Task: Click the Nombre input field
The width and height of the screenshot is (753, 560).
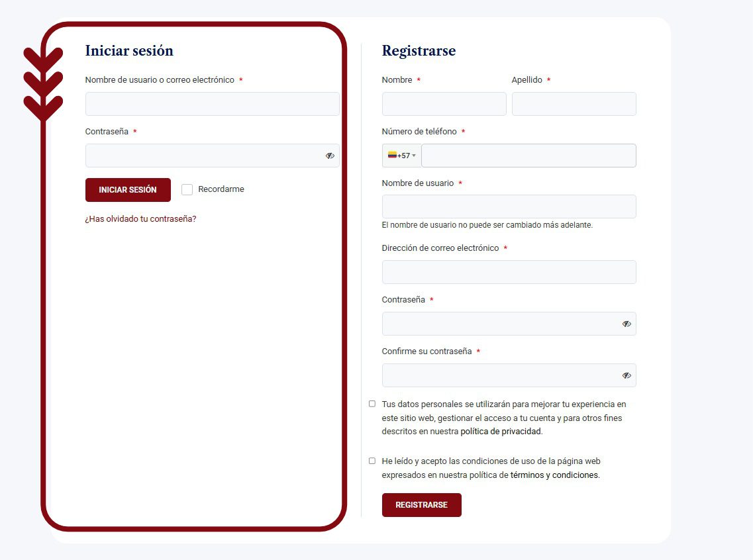Action: coord(444,104)
